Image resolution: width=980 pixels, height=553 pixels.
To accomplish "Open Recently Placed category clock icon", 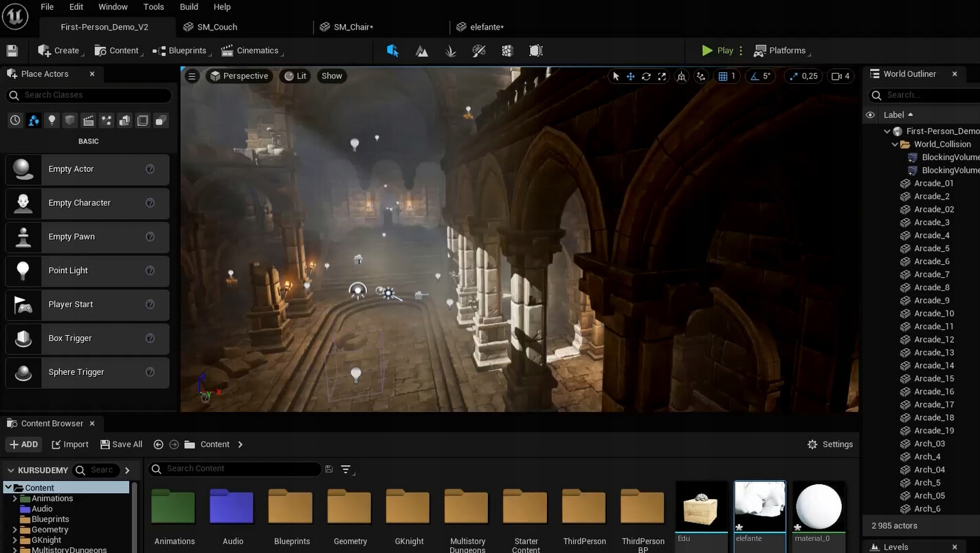I will click(15, 121).
